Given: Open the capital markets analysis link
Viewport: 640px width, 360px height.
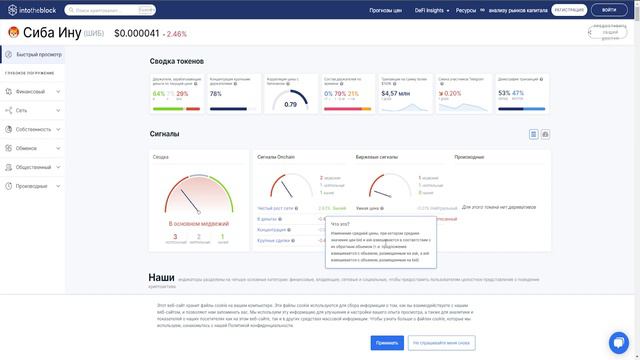Looking at the screenshot, I should (x=518, y=10).
